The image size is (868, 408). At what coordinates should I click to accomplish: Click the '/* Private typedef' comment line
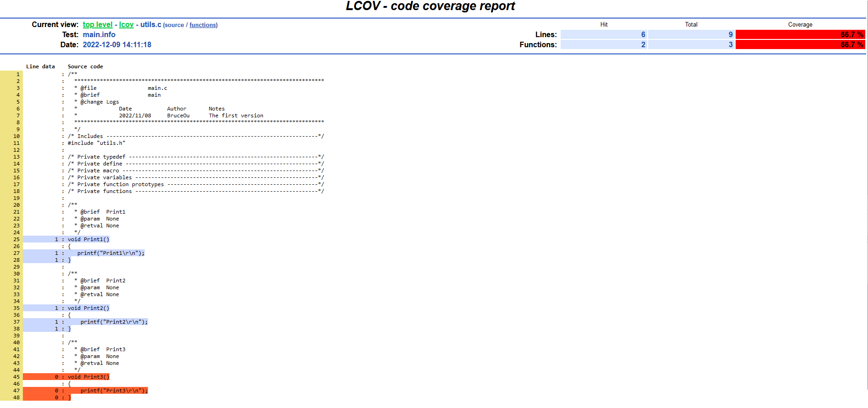click(x=196, y=157)
